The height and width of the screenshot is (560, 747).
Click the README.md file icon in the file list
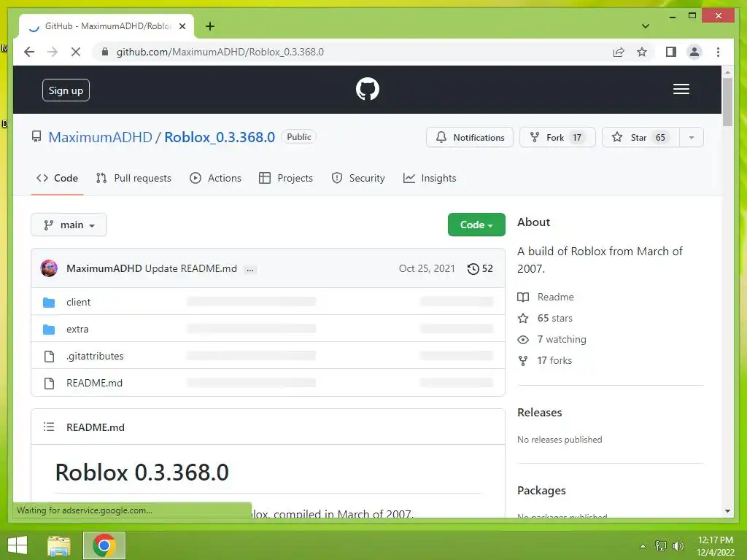pos(49,384)
